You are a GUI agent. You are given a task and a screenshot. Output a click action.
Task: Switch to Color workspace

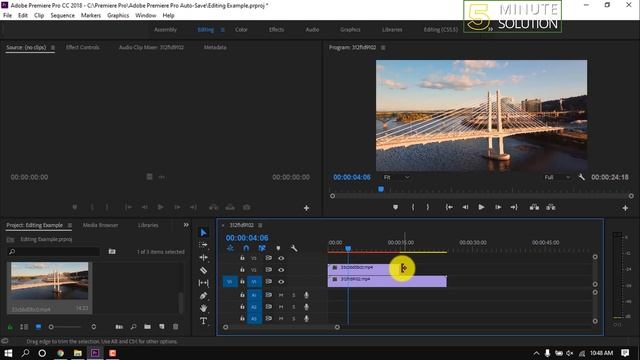click(x=241, y=30)
